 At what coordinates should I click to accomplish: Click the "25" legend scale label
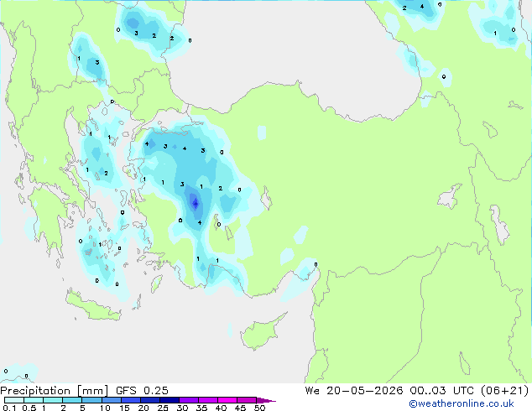[x=163, y=408]
